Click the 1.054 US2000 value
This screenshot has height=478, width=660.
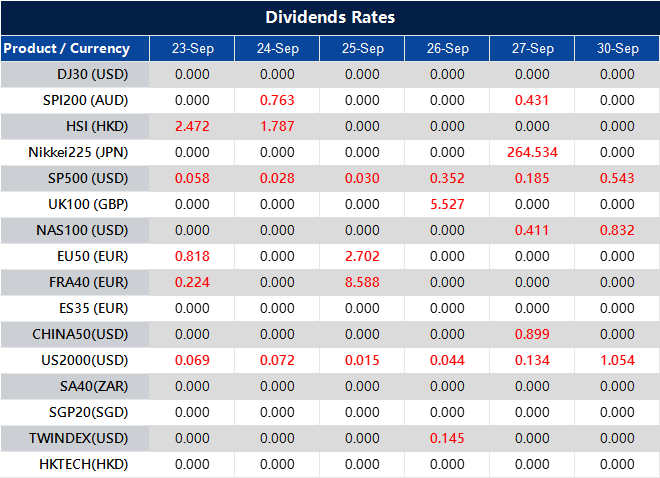[x=617, y=360]
